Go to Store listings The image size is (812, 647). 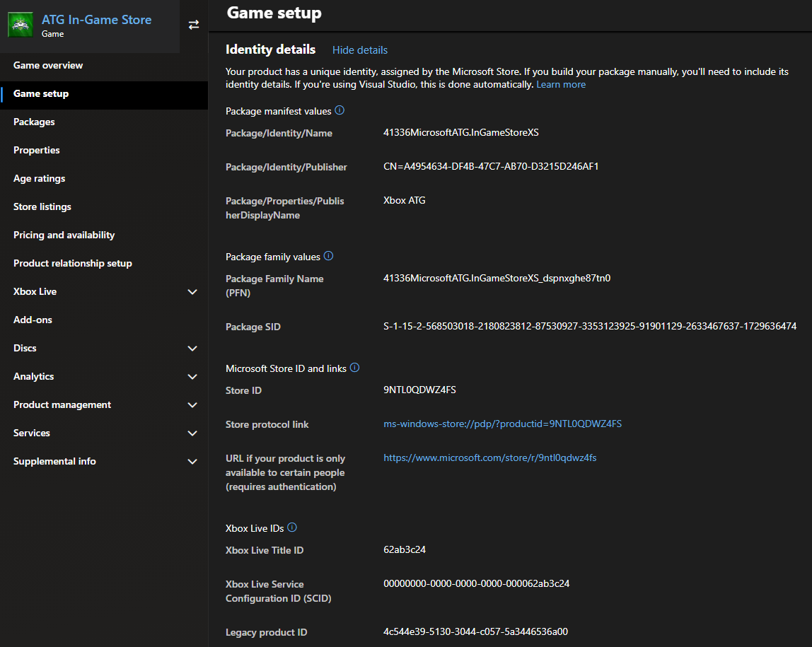tap(42, 206)
